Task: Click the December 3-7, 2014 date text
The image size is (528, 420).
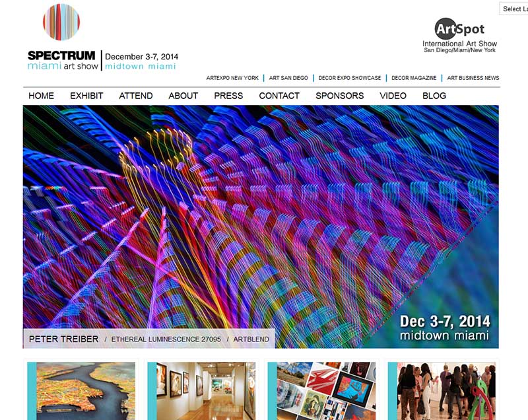Action: point(141,57)
